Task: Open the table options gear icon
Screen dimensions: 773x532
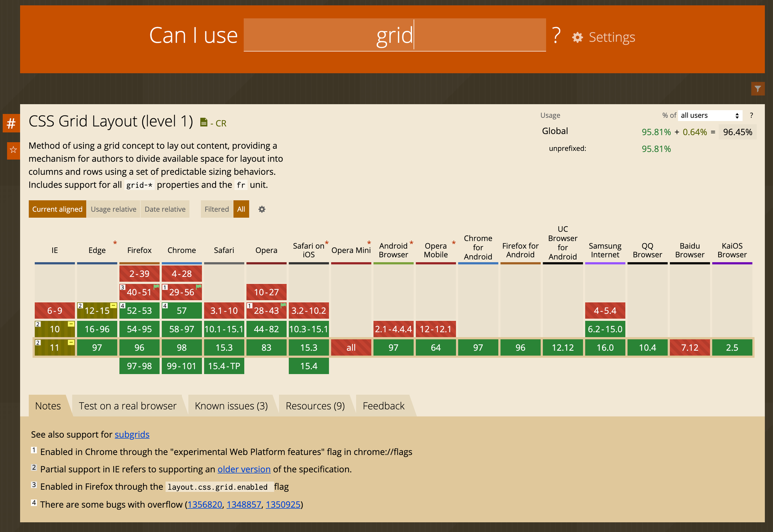Action: [262, 209]
